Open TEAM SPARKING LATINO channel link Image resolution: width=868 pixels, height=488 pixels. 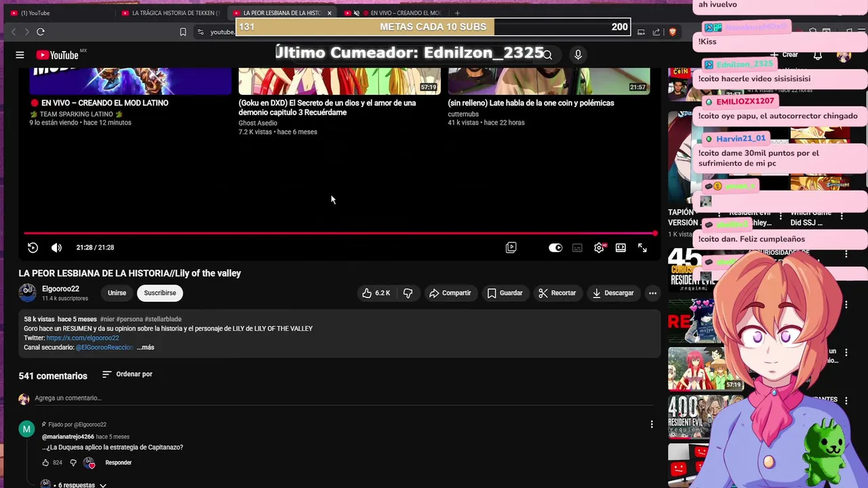click(77, 114)
